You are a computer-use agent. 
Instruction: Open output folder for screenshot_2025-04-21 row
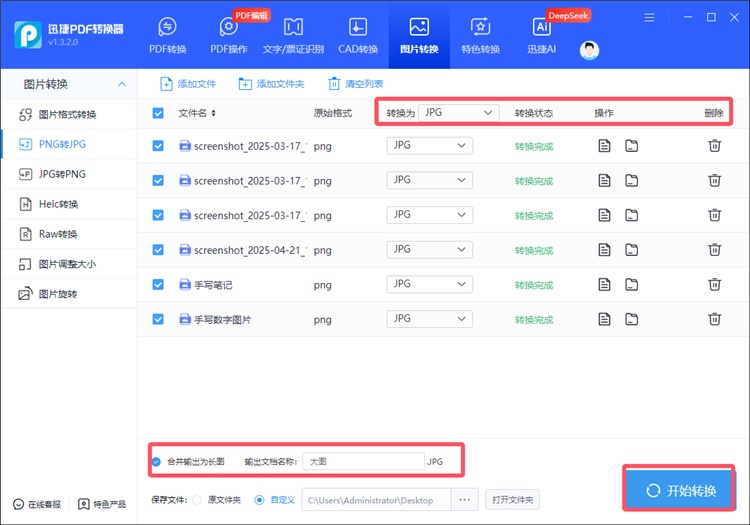pos(631,250)
